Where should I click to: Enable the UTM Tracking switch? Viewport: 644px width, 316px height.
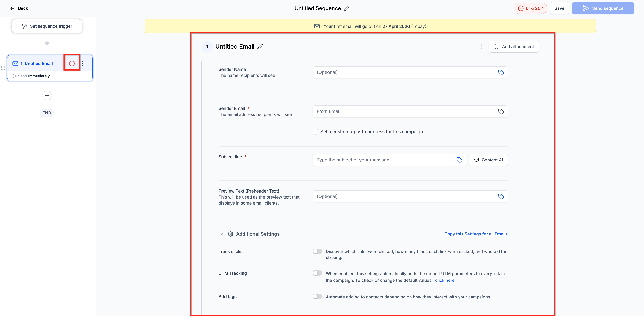tap(317, 273)
